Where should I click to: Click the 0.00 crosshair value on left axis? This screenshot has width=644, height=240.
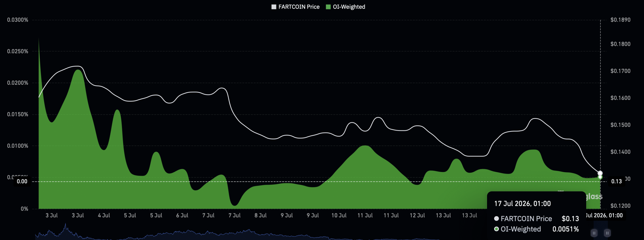click(22, 181)
